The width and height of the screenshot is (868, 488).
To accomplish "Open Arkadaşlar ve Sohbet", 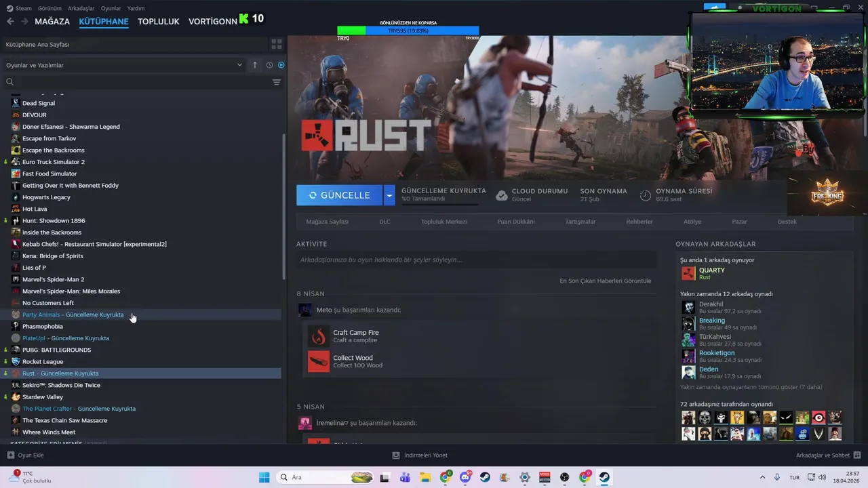I will 829,455.
